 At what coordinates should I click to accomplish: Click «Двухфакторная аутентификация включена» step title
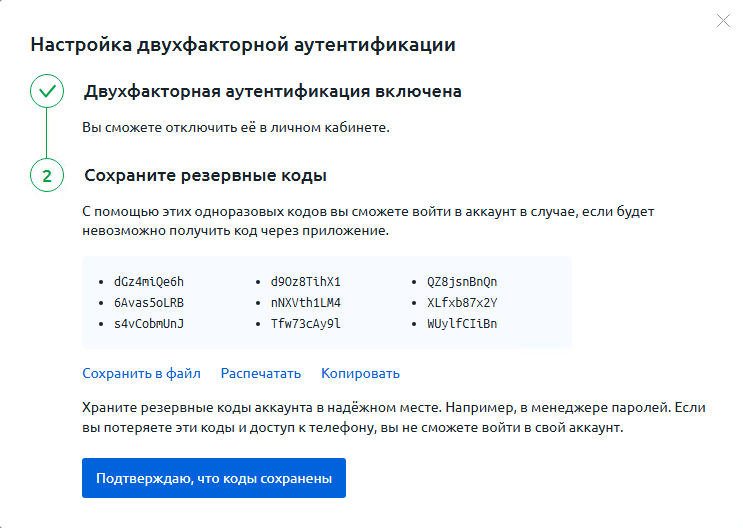click(272, 92)
